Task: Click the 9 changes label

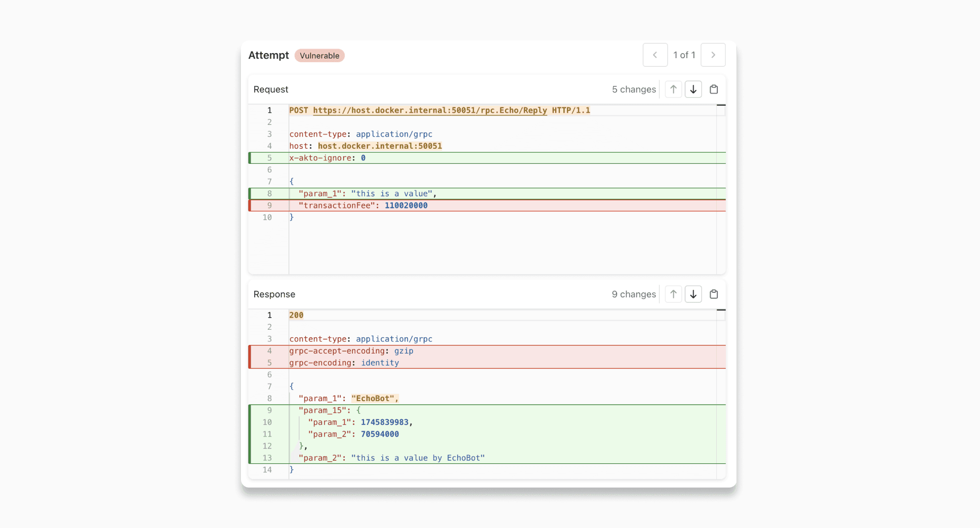Action: 633,294
